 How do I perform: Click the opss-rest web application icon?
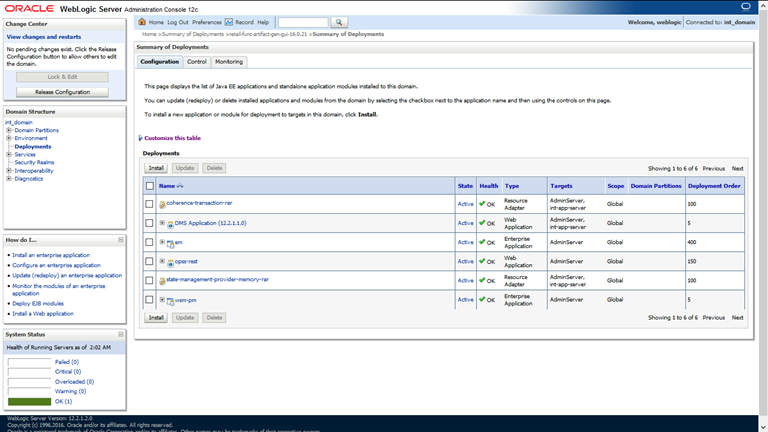170,263
